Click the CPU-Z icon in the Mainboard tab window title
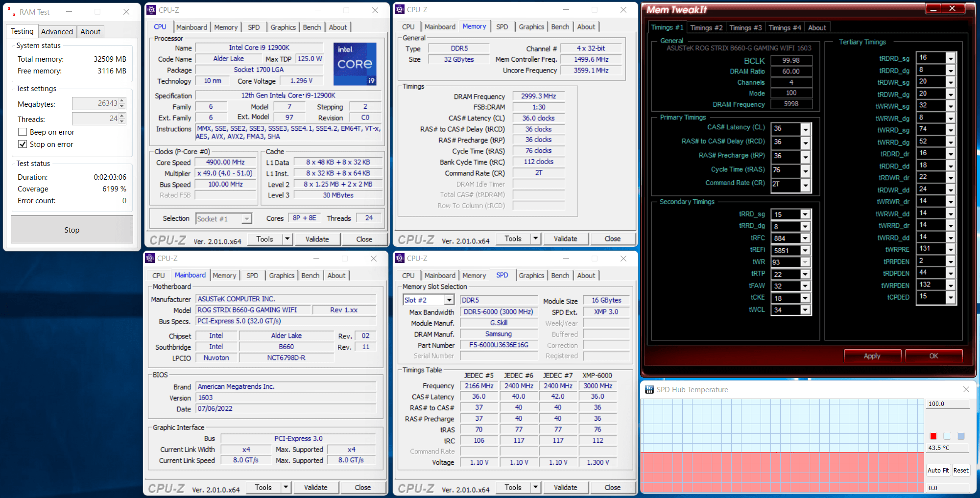The width and height of the screenshot is (980, 498). (150, 258)
